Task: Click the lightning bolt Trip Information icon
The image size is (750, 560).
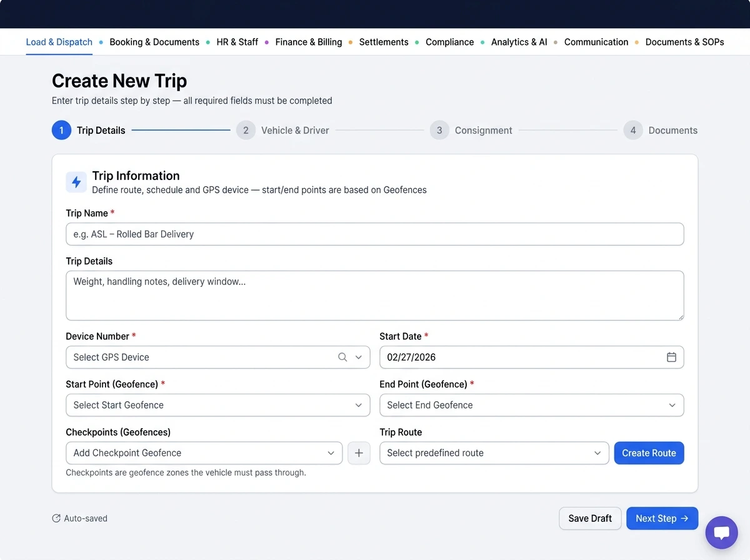Action: tap(76, 182)
